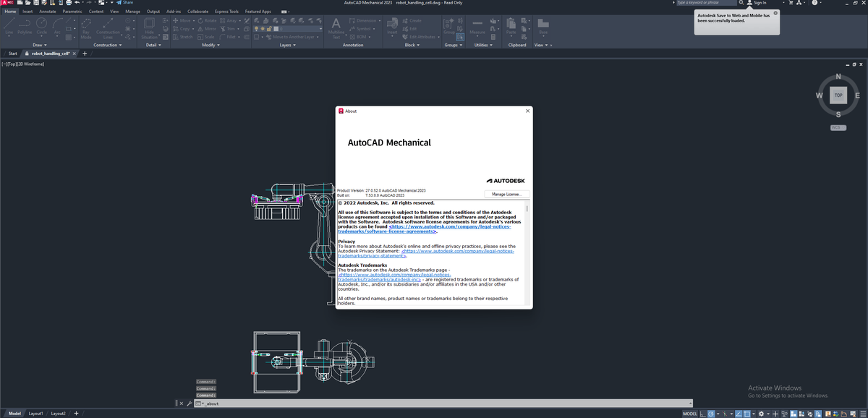
Task: Switch to the Parametric tab
Action: [72, 12]
